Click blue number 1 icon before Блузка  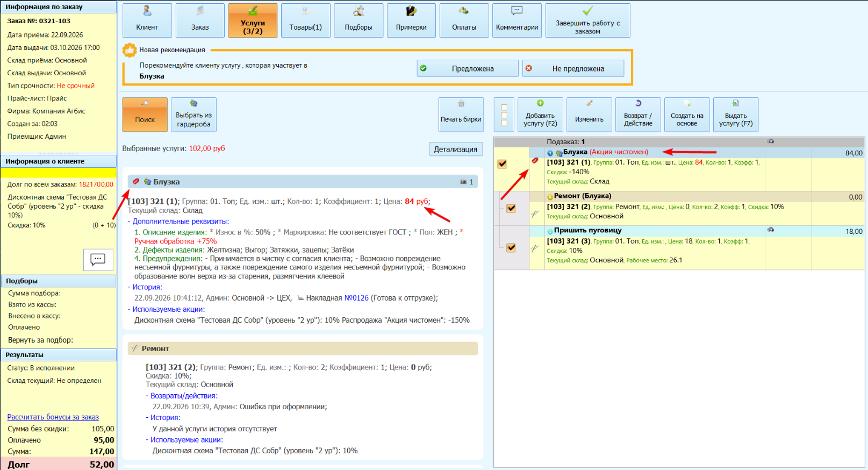(x=550, y=153)
